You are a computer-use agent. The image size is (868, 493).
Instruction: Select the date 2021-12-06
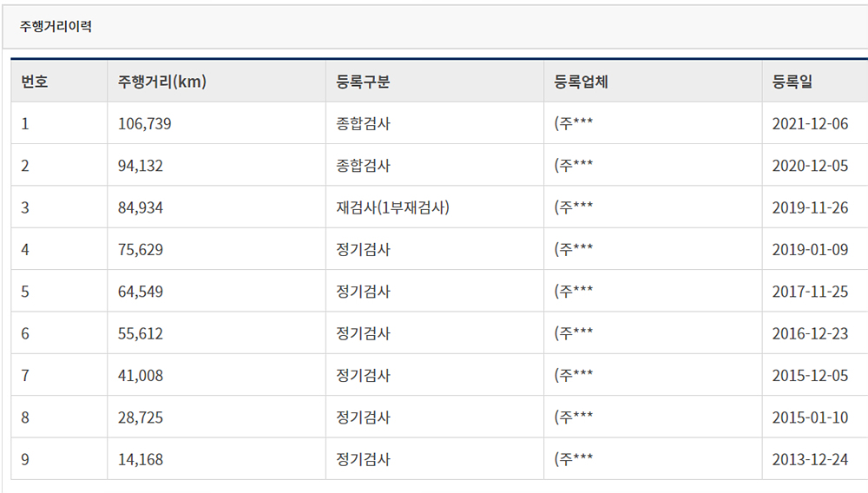pyautogui.click(x=810, y=123)
